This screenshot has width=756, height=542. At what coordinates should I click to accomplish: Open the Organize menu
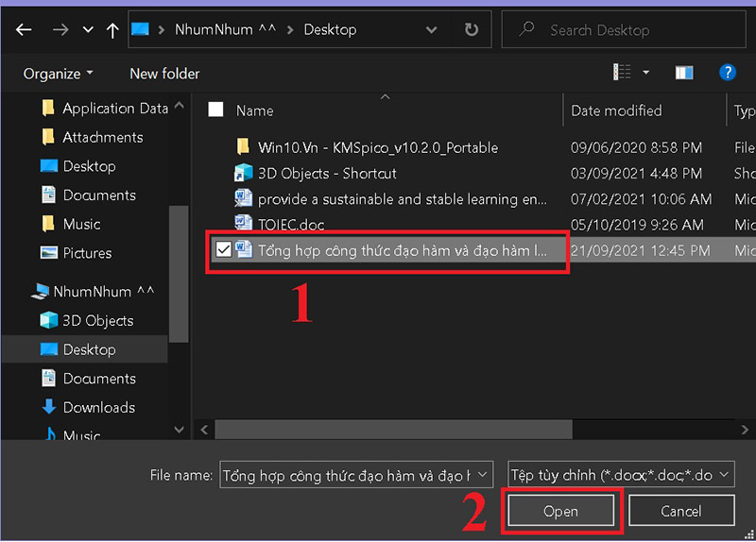59,73
